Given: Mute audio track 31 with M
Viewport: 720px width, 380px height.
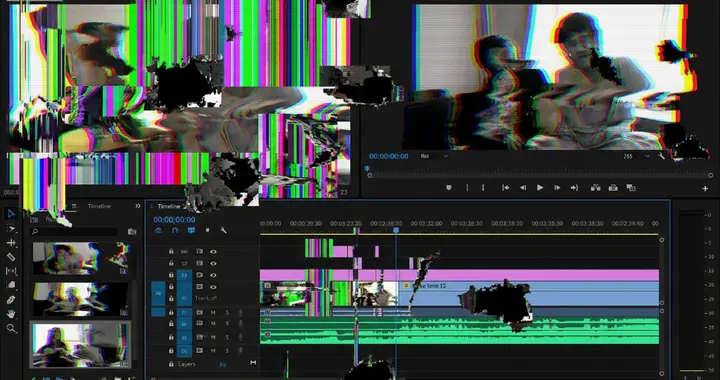Looking at the screenshot, I should click(x=213, y=313).
